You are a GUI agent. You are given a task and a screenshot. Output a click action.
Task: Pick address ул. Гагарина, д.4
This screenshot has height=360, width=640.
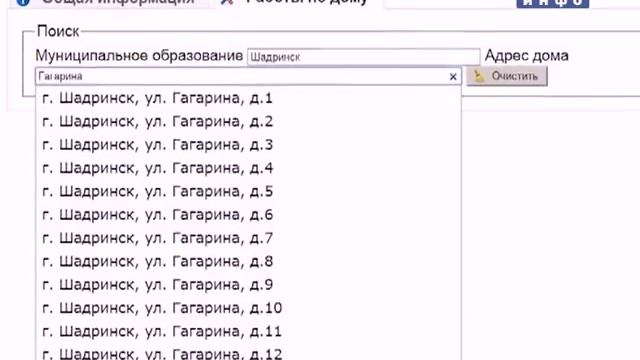248,168
